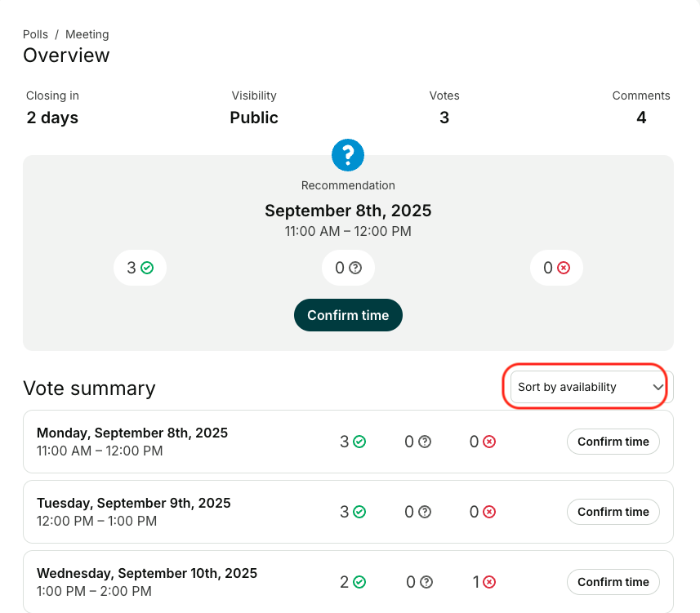
Task: Click the chevron arrow on sort dropdown
Action: pos(658,388)
